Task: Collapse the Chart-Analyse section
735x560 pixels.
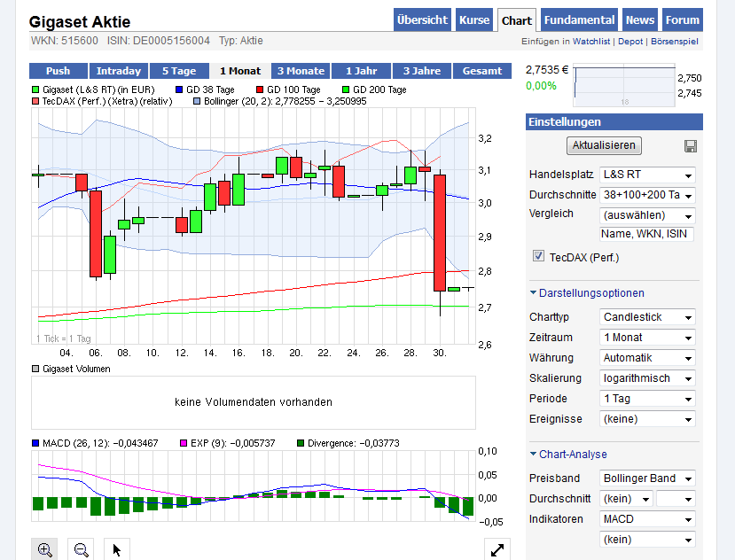Action: point(568,454)
